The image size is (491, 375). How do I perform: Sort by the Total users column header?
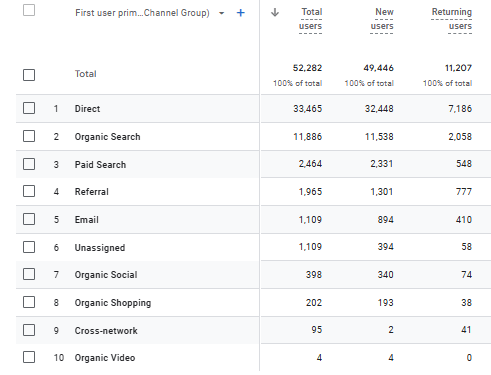click(x=311, y=19)
